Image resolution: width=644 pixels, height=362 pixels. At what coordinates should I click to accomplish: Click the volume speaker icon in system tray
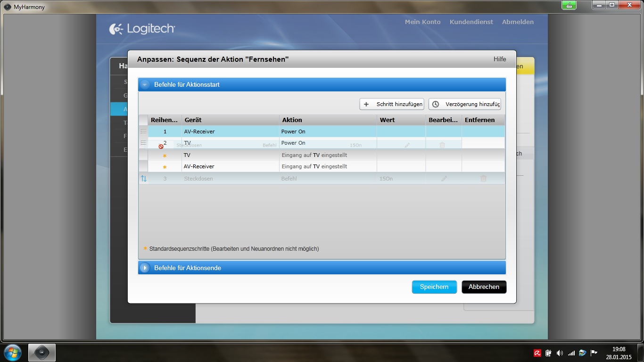tap(560, 353)
